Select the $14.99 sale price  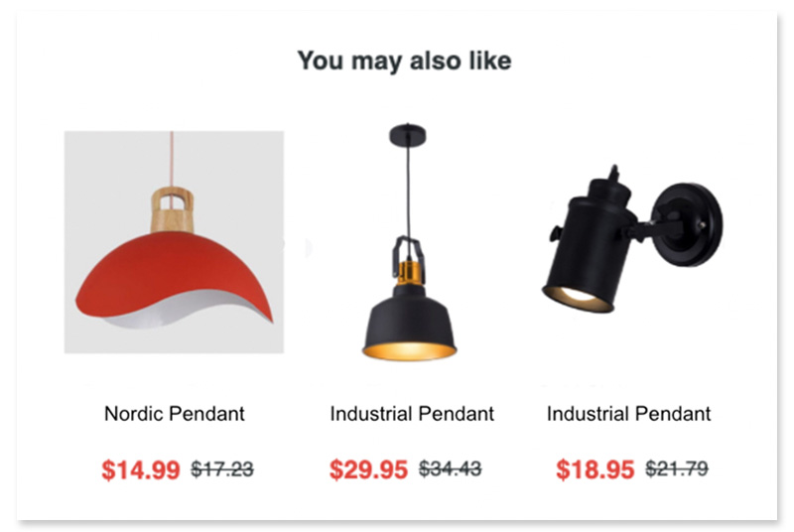coord(141,469)
